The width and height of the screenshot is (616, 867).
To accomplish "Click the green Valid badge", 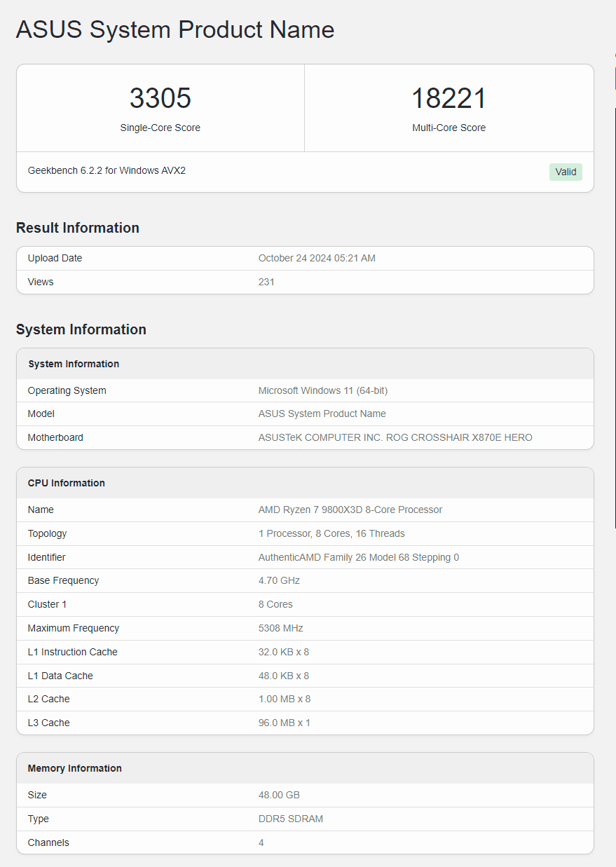I will coord(566,172).
